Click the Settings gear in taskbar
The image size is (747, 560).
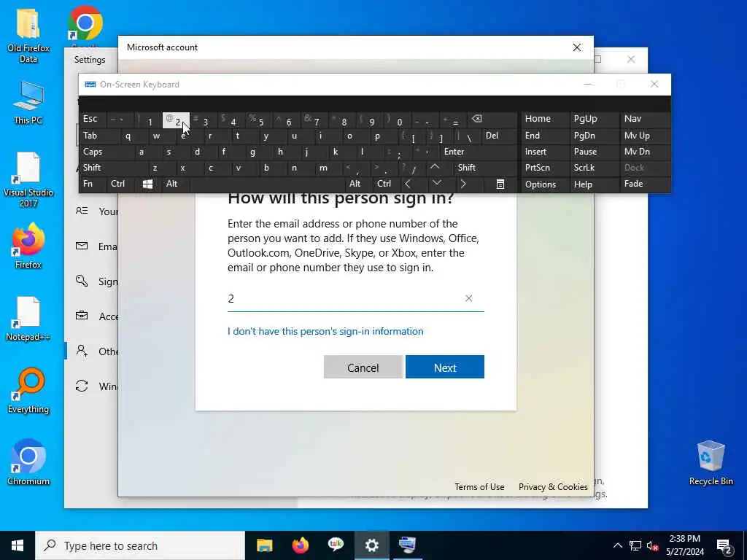coord(371,545)
